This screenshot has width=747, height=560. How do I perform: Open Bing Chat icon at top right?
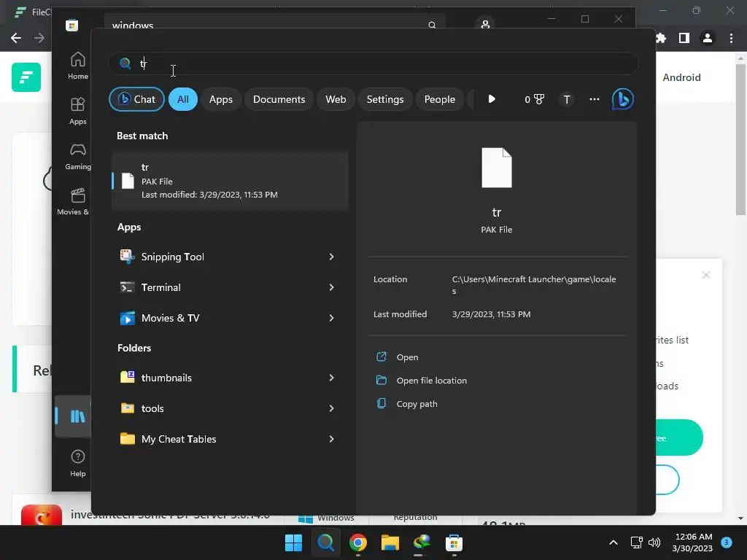(x=622, y=99)
